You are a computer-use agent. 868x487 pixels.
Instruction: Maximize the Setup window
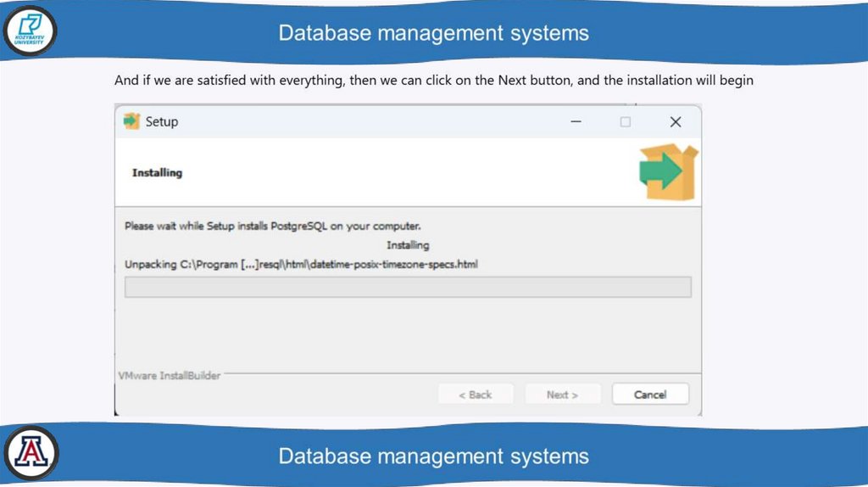626,122
